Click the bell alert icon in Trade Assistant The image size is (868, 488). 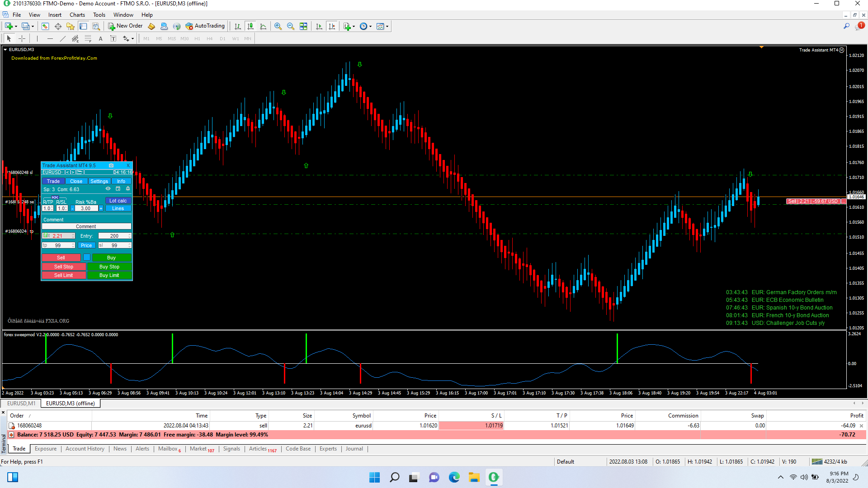coord(128,189)
